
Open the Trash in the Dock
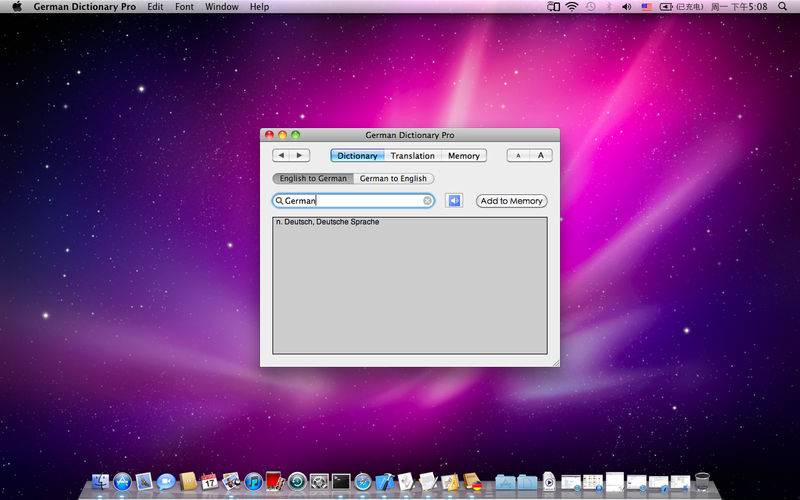(x=702, y=481)
